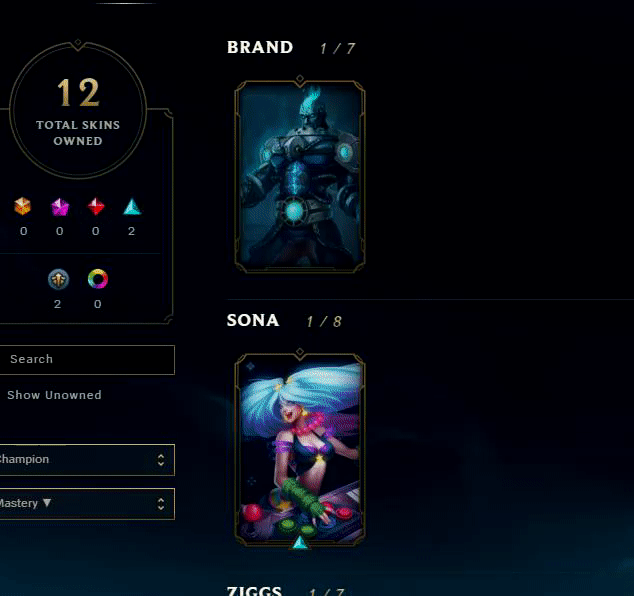Image resolution: width=634 pixels, height=596 pixels.
Task: Select the Sona arcade skin thumbnail
Action: point(300,450)
